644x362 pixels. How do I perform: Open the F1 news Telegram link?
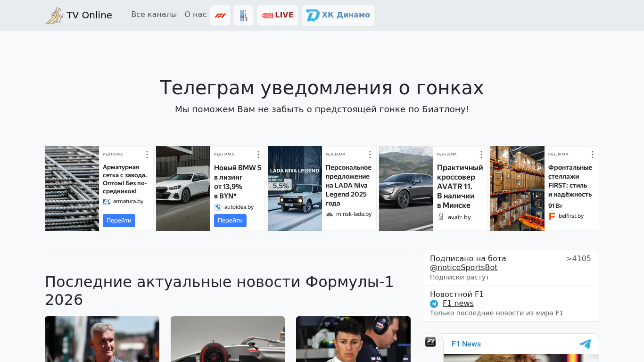tap(458, 304)
